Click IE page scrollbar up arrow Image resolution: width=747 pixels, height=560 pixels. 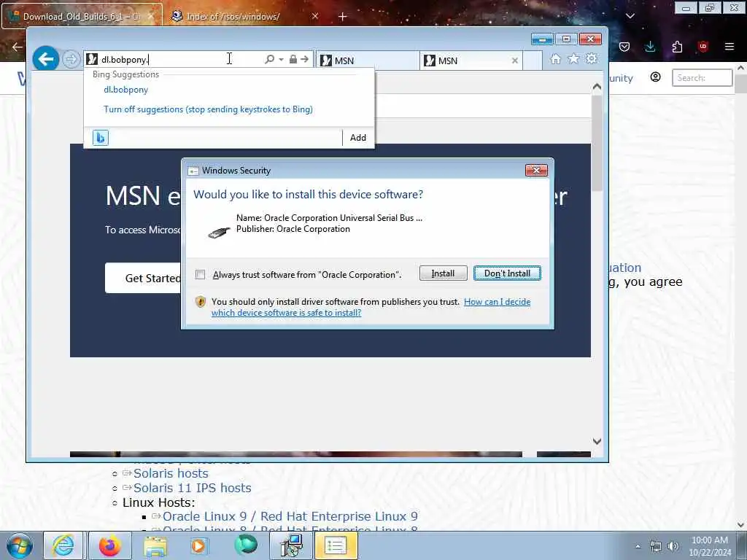click(x=597, y=87)
